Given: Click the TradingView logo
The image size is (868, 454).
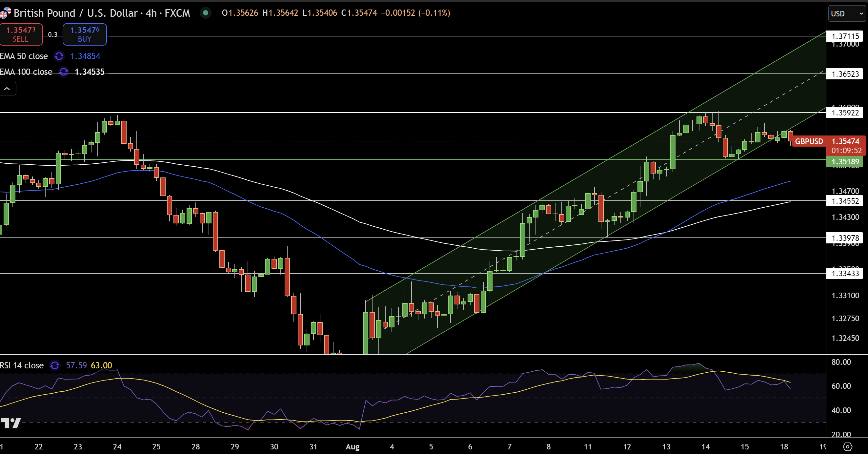Looking at the screenshot, I should [11, 423].
